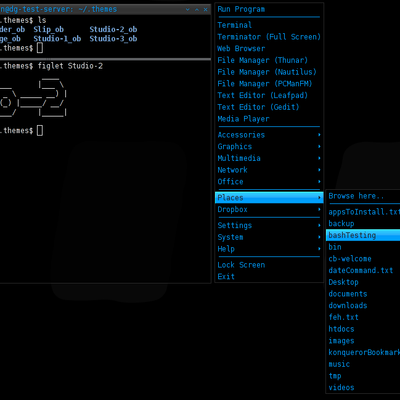The height and width of the screenshot is (400, 400).
Task: Launch Terminal from the menu
Action: coord(269,25)
